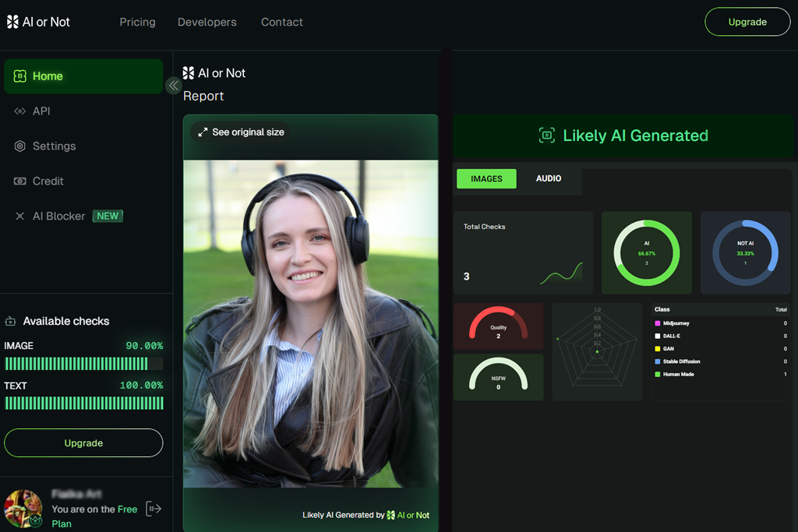This screenshot has width=798, height=532.
Task: Click the user profile avatar
Action: tap(23, 508)
